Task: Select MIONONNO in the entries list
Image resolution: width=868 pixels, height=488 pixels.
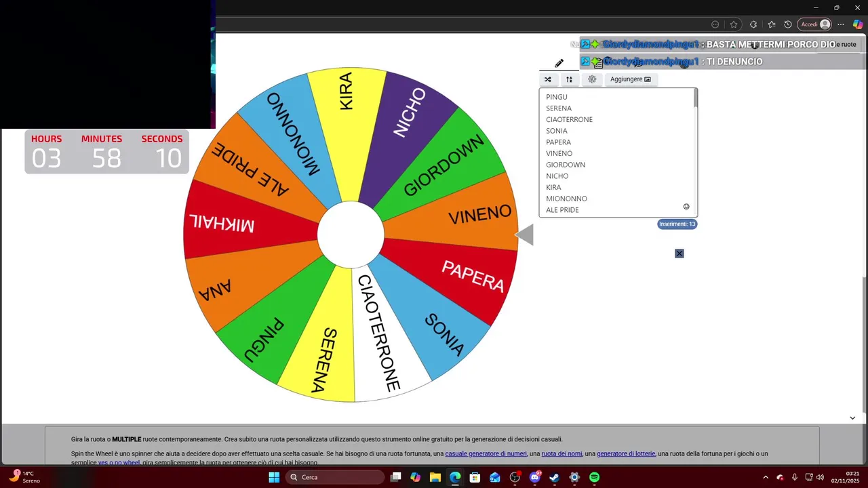Action: click(566, 199)
